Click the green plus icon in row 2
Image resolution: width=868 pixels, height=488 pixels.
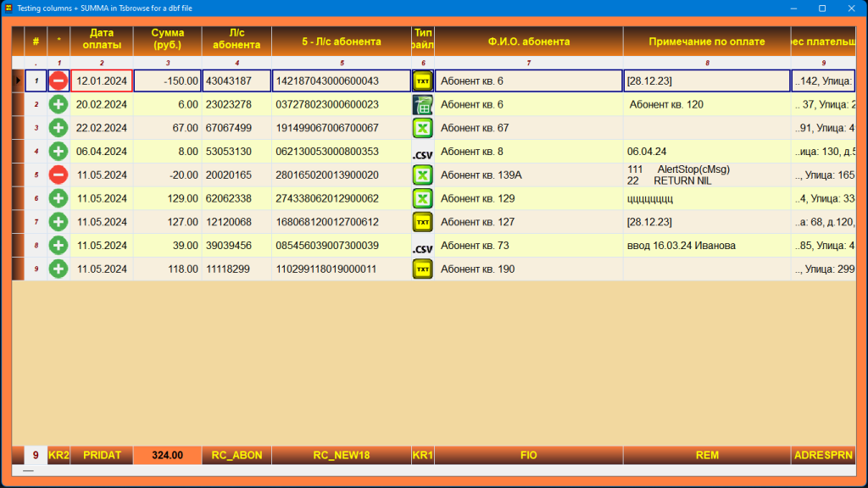tap(58, 104)
